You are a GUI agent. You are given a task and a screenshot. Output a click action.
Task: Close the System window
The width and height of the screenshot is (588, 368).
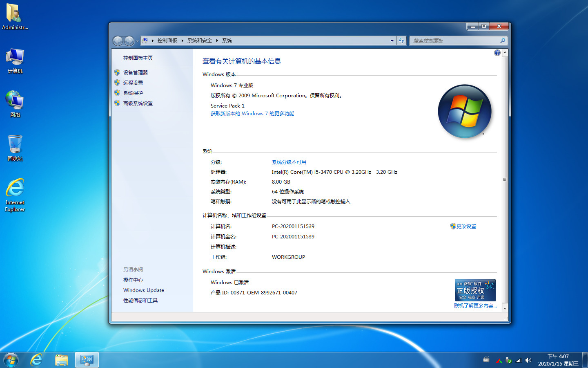(x=499, y=26)
